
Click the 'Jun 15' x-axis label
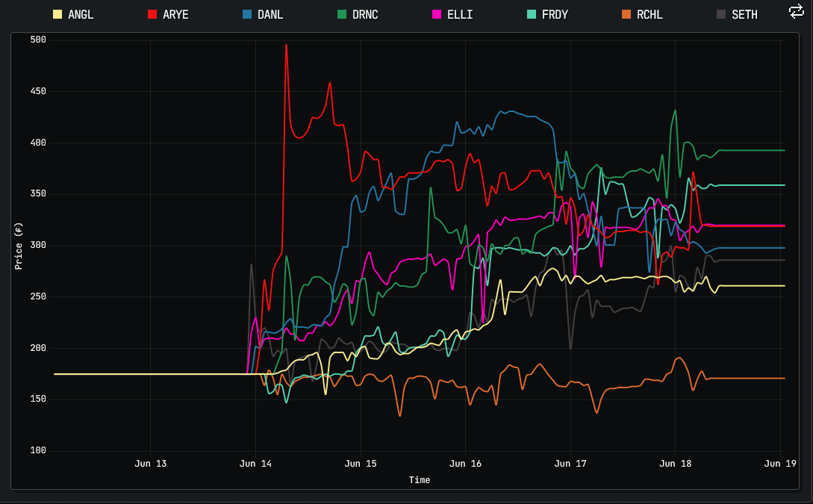[361, 464]
